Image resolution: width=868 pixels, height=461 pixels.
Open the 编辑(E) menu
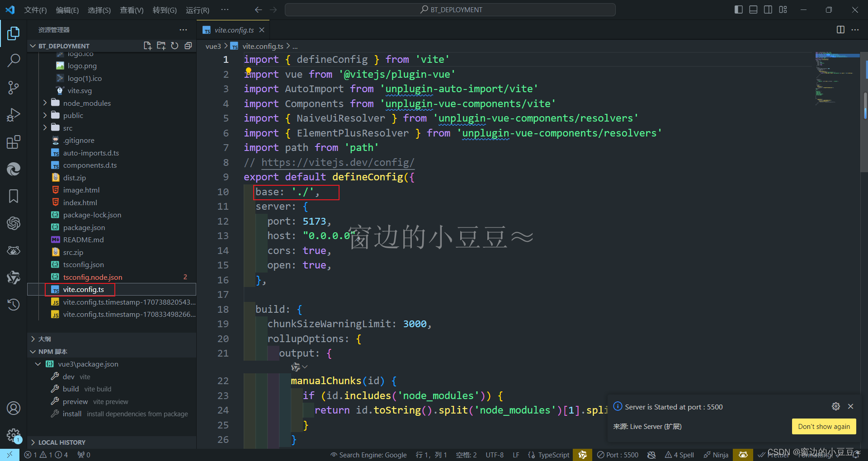click(67, 10)
